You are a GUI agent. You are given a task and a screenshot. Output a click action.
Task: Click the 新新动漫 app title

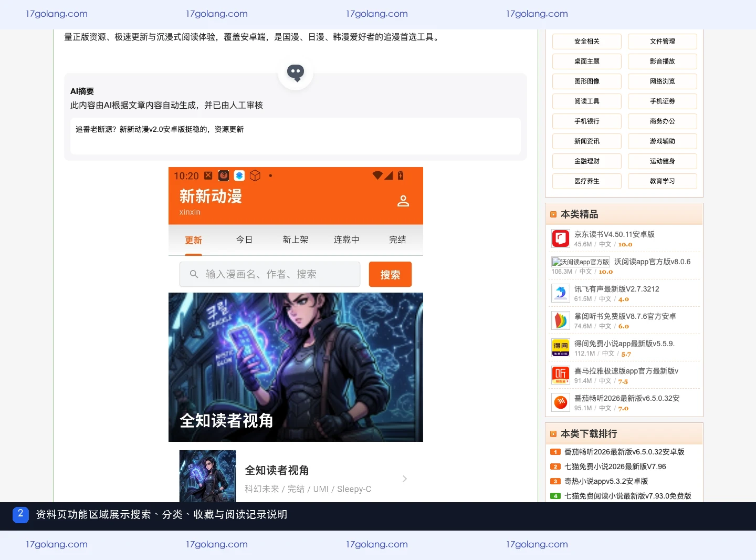(211, 196)
